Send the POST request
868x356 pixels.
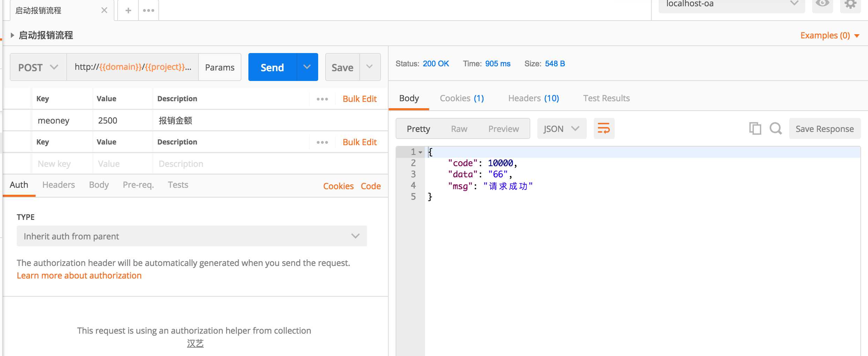tap(272, 67)
